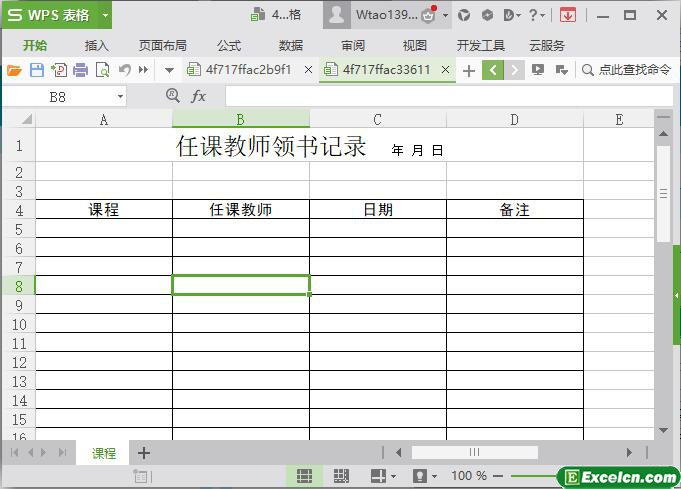Image resolution: width=681 pixels, height=489 pixels.
Task: Click the red download arrow icon
Action: [568, 15]
